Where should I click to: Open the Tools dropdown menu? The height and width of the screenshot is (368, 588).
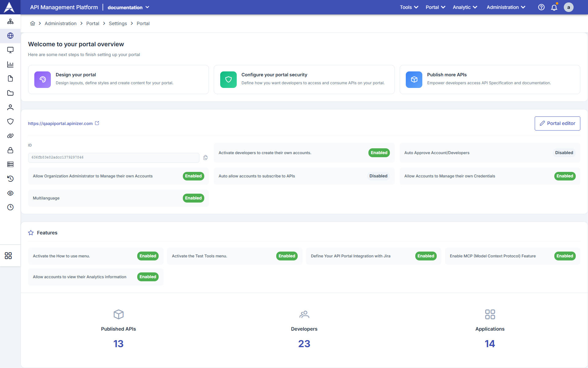click(x=409, y=7)
